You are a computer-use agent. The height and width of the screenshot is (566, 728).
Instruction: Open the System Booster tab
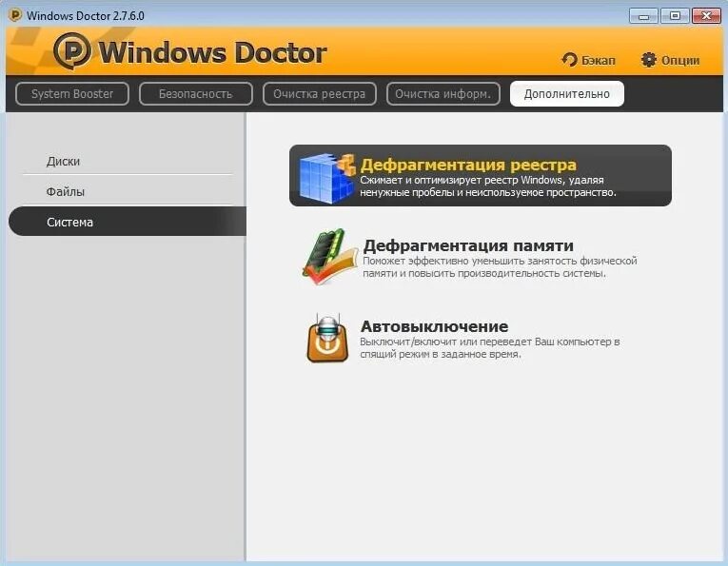[x=72, y=94]
